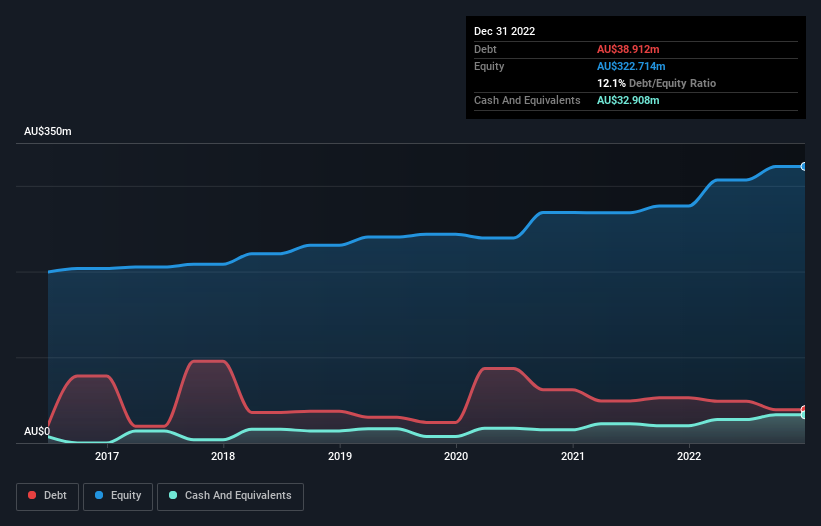
Task: Click the blue Equity legend dot
Action: tap(99, 495)
